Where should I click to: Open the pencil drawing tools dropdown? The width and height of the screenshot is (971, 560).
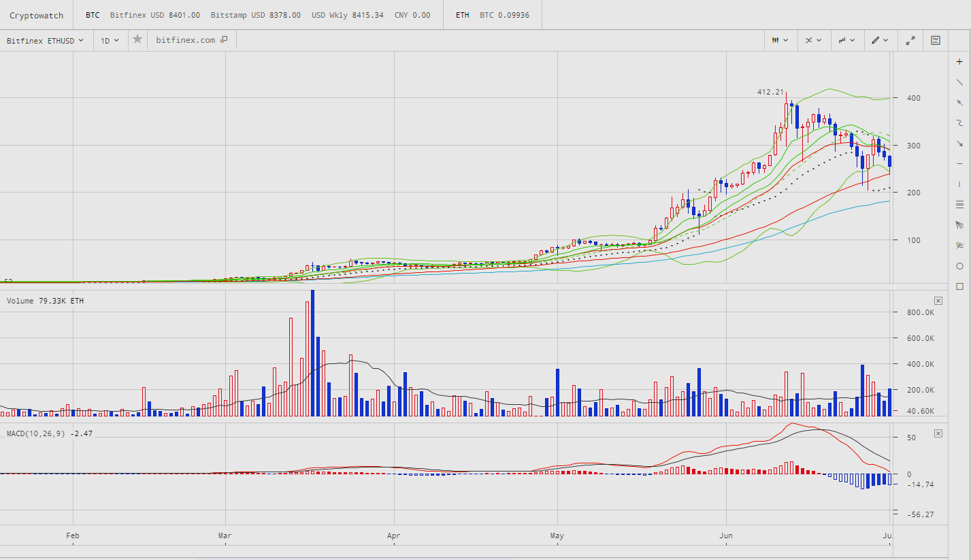(880, 40)
